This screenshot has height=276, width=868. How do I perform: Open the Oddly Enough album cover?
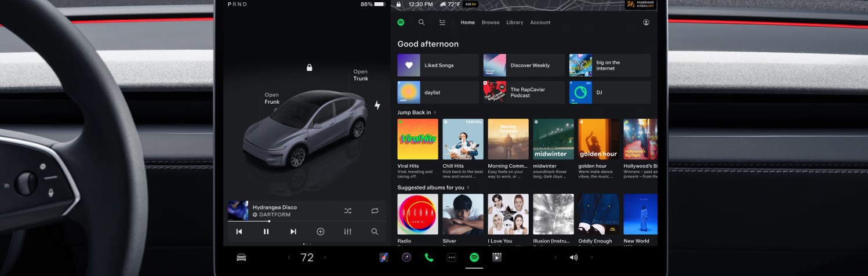coord(598,214)
